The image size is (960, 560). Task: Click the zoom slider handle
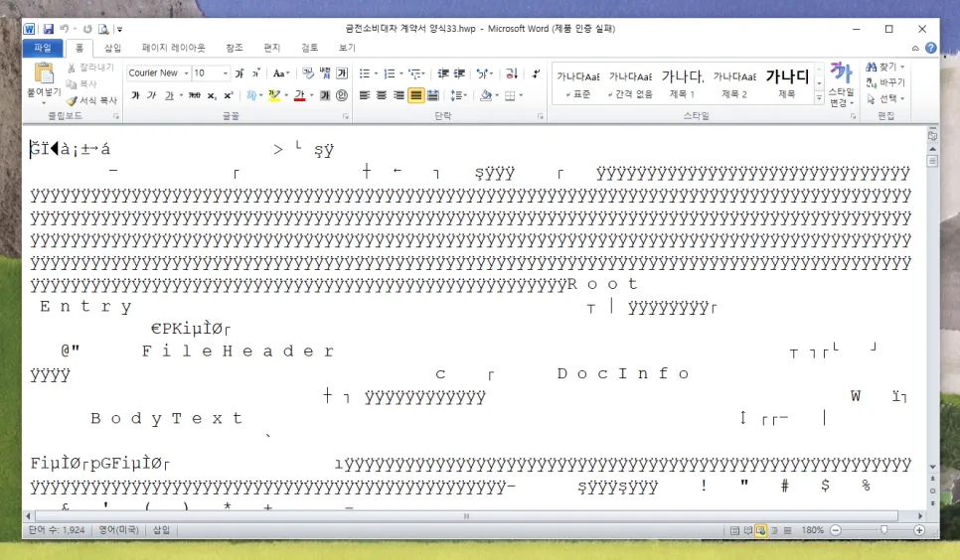point(883,530)
